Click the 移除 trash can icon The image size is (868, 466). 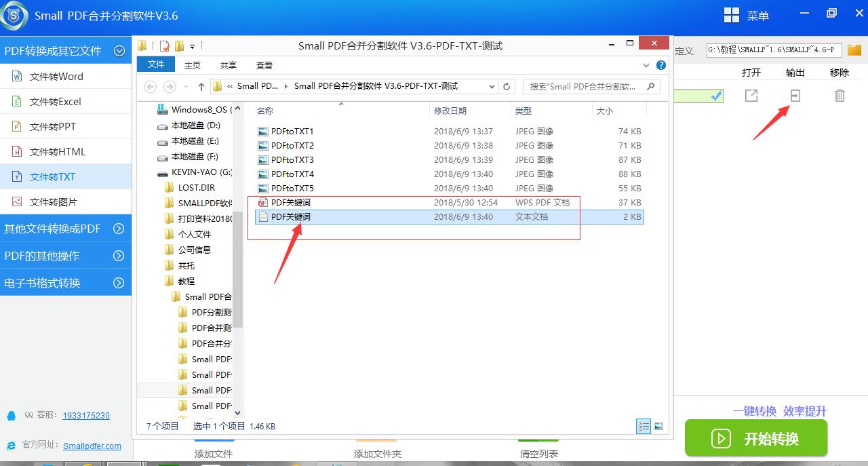(x=840, y=96)
